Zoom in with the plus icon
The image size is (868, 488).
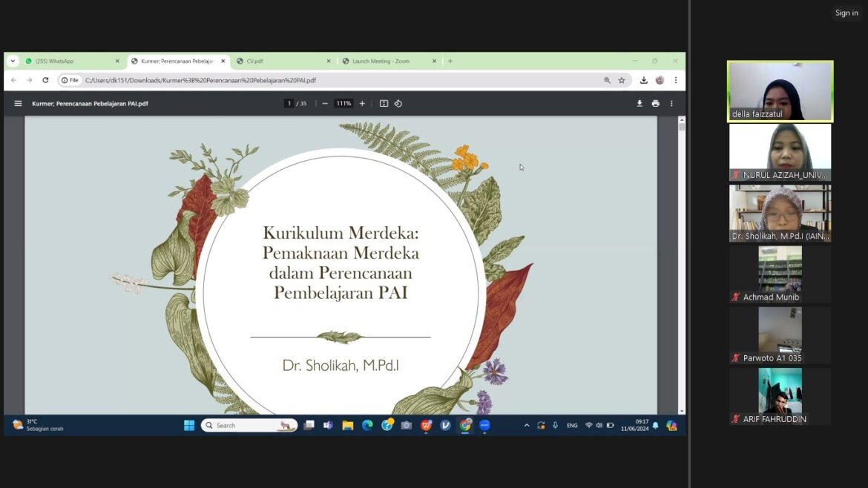tap(362, 103)
